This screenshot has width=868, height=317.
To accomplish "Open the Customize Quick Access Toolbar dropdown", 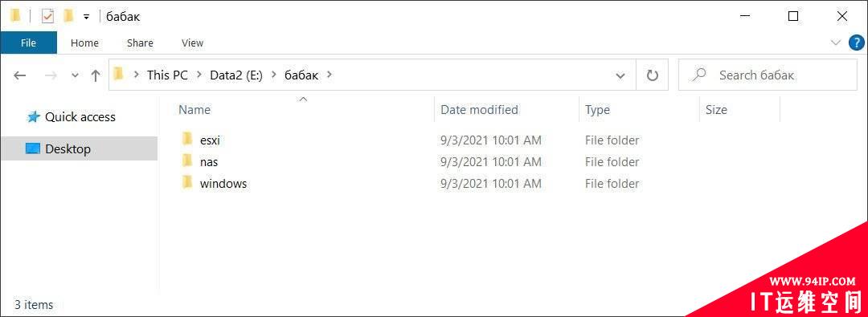I will point(86,17).
